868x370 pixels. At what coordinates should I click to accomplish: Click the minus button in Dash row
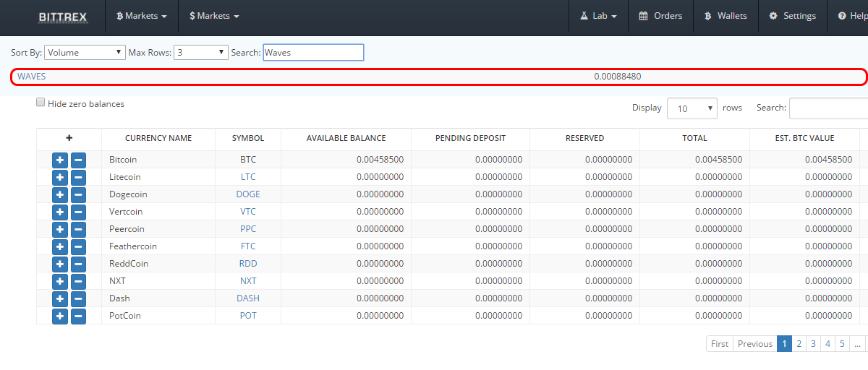pyautogui.click(x=78, y=298)
